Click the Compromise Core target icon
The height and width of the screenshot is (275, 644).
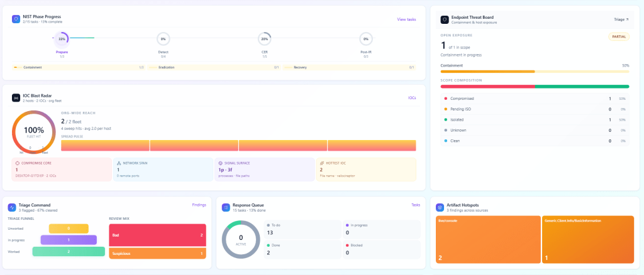17,163
